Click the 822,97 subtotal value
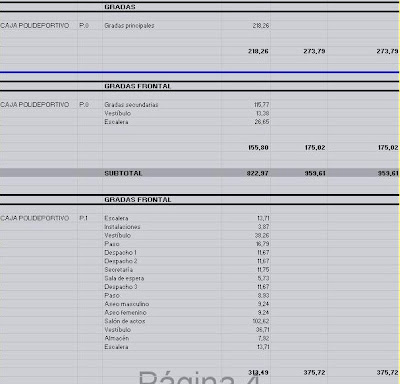The width and height of the screenshot is (400, 384). 257,173
